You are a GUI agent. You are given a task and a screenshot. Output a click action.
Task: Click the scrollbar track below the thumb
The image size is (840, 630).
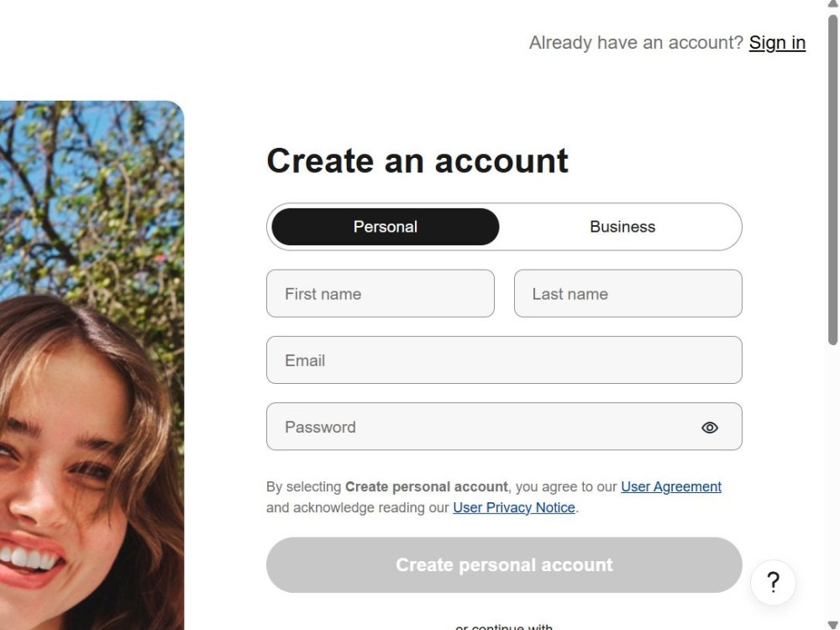coord(833,482)
